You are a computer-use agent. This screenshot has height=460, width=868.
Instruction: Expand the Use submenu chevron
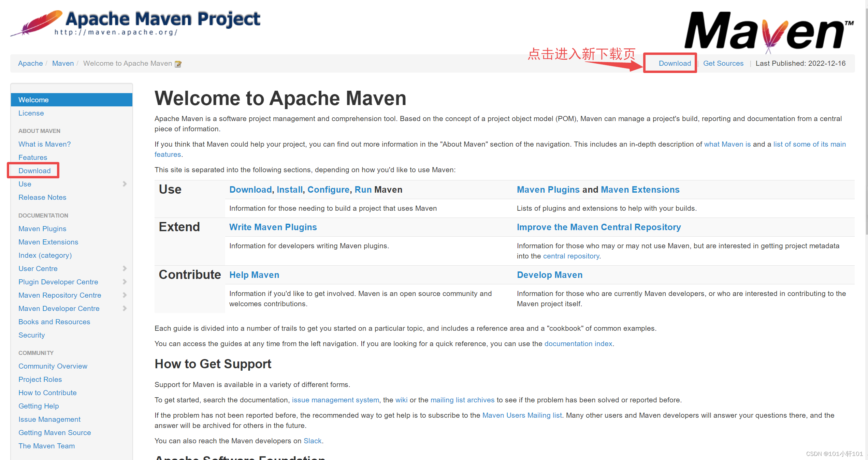pos(125,184)
